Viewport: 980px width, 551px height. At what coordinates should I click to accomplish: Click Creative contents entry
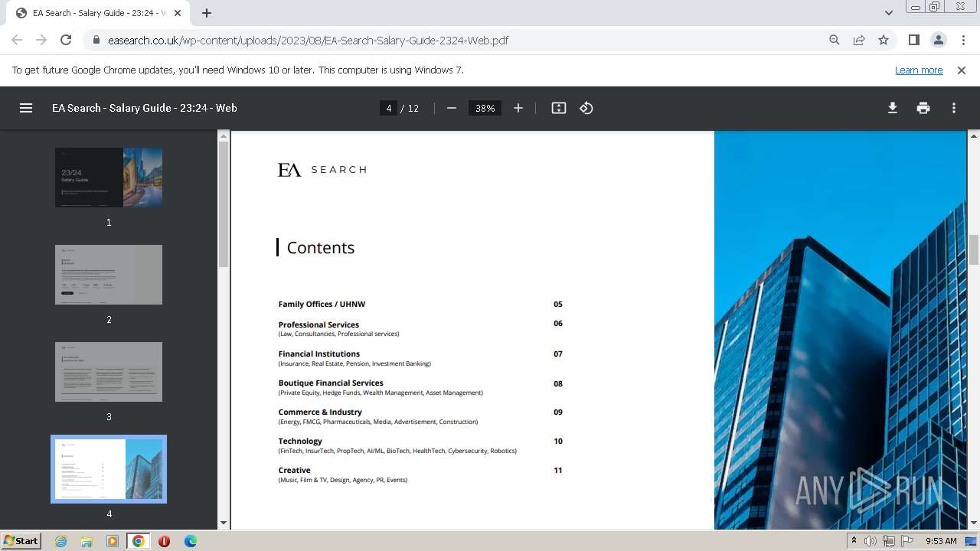click(x=295, y=470)
